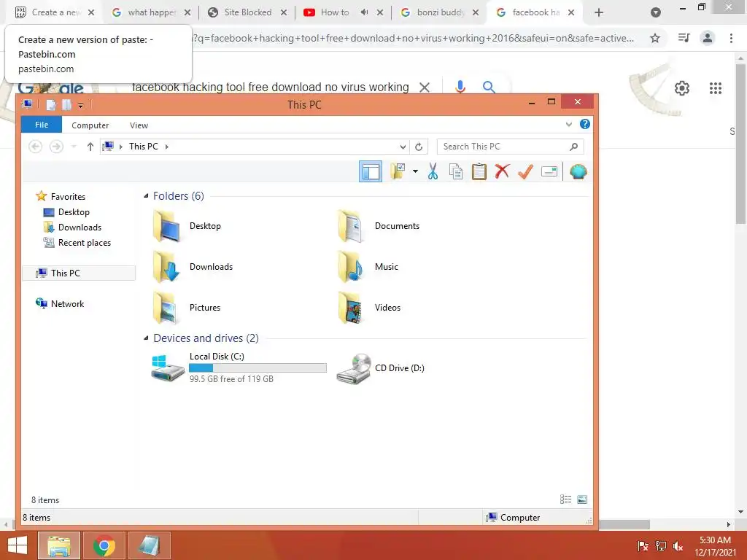Click Google voice search microphone
This screenshot has height=560, width=747.
460,87
